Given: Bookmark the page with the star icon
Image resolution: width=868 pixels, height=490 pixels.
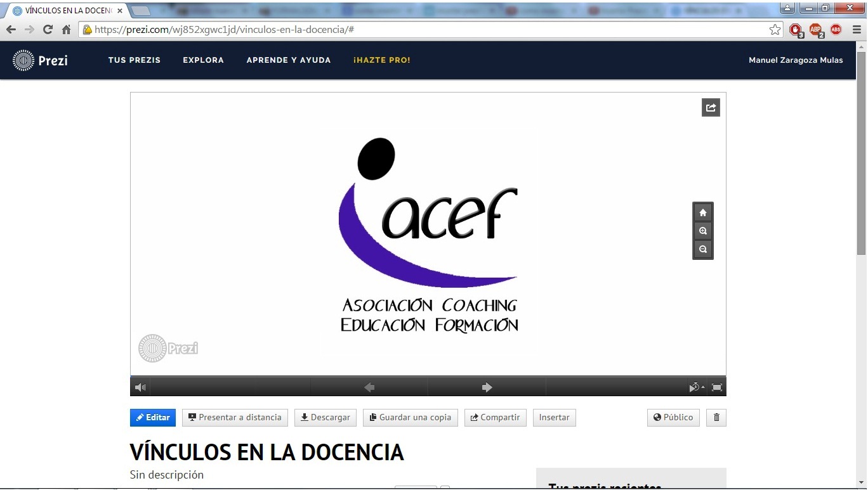Looking at the screenshot, I should [x=775, y=30].
